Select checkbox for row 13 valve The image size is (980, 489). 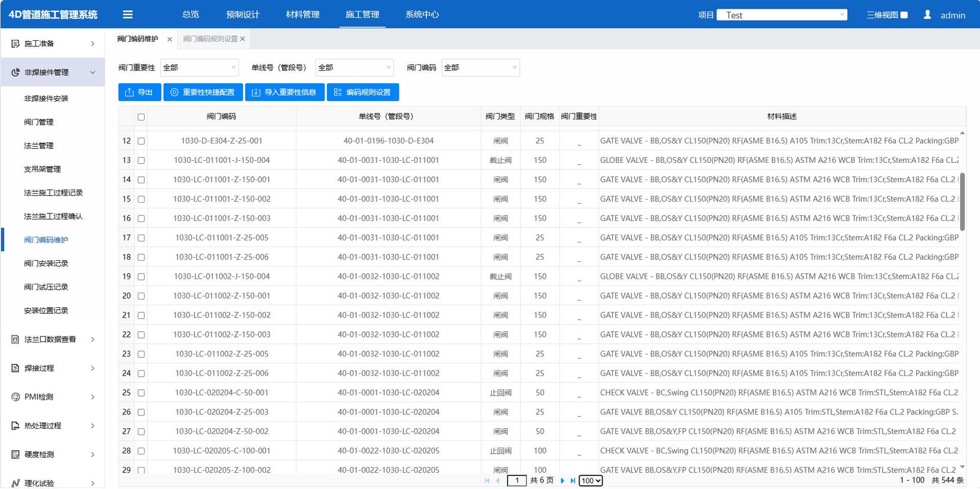141,160
